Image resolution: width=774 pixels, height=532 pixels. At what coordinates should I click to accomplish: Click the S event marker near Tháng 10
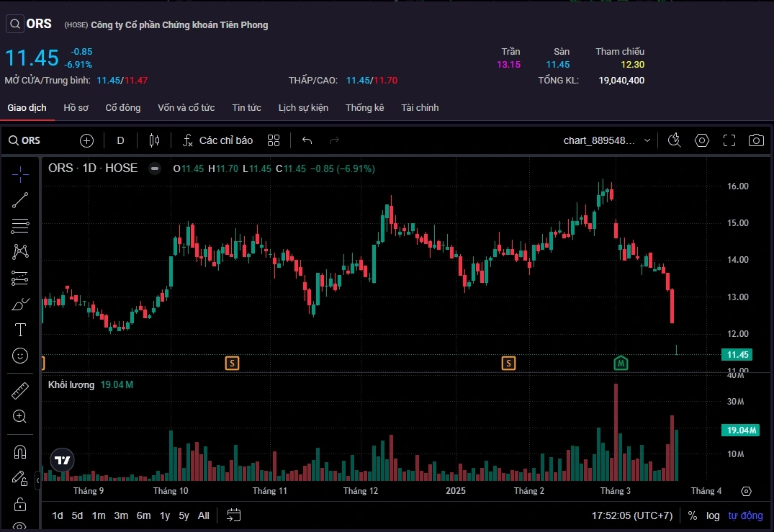[x=232, y=364]
